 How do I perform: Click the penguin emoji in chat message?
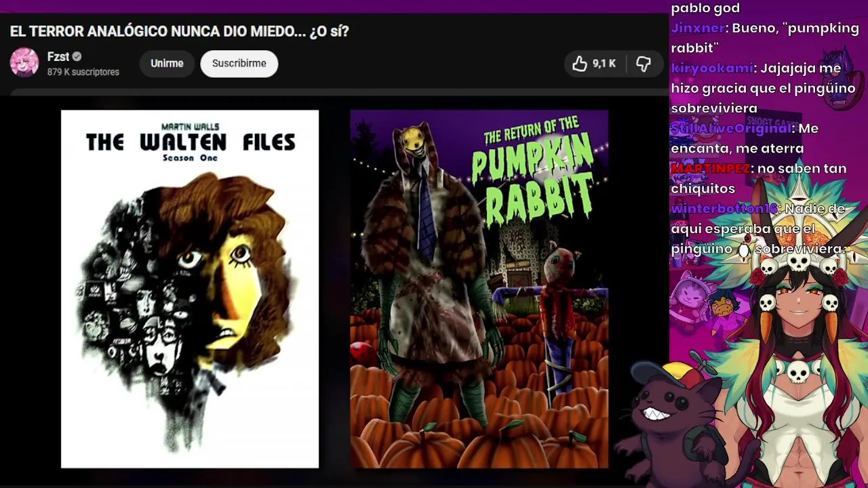tap(744, 249)
